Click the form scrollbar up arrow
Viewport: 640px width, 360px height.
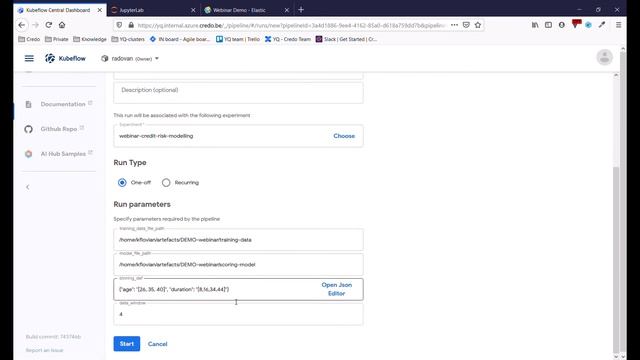point(616,76)
